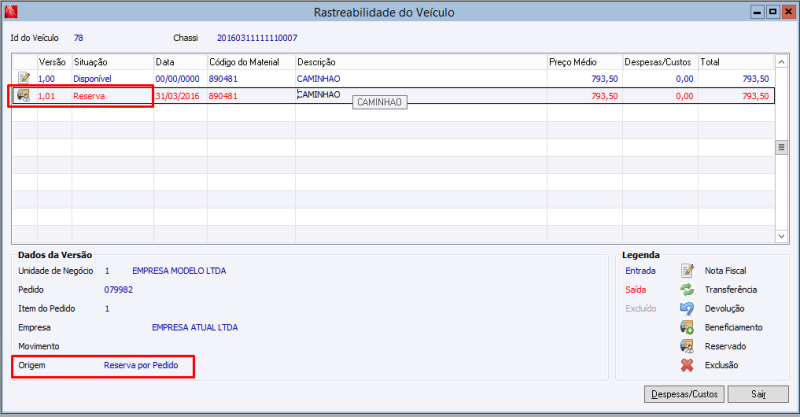Screen dimensions: 800x417
Task: Click the Reservado legend icon
Action: pyautogui.click(x=687, y=346)
